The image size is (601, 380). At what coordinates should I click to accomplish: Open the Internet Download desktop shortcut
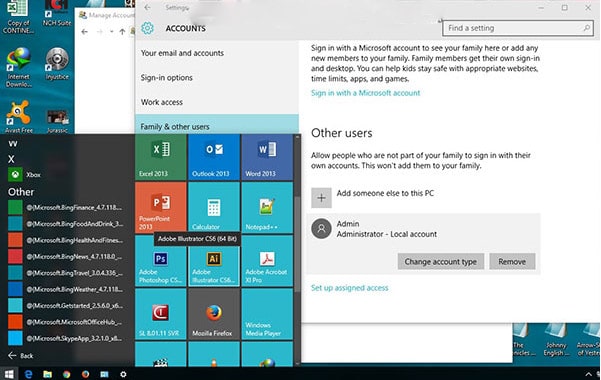(x=18, y=68)
